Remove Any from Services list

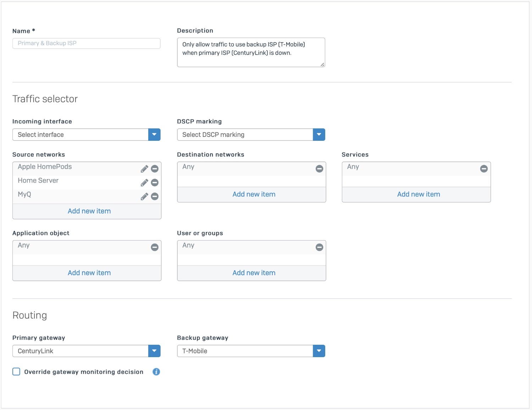coord(484,169)
